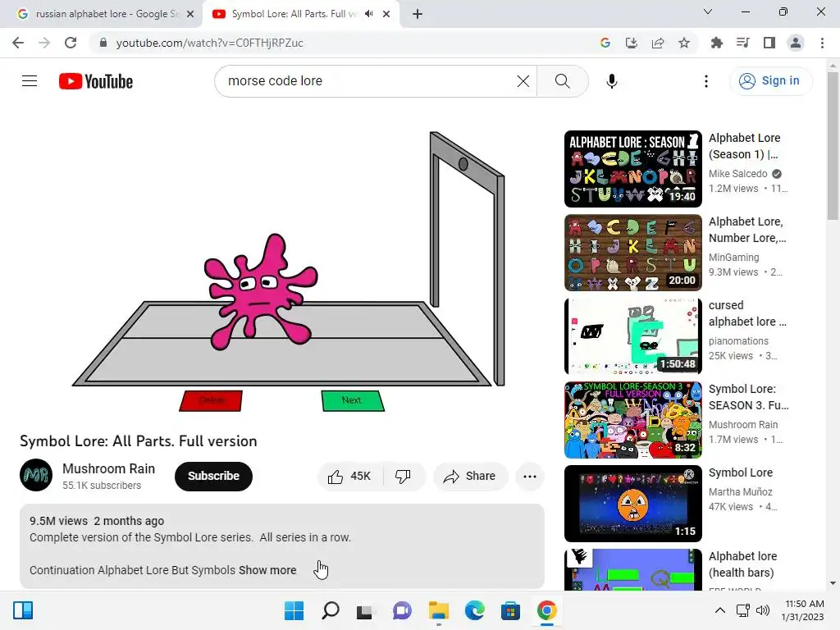
Task: Select the Symbol Lore YouTube tab
Action: point(294,14)
